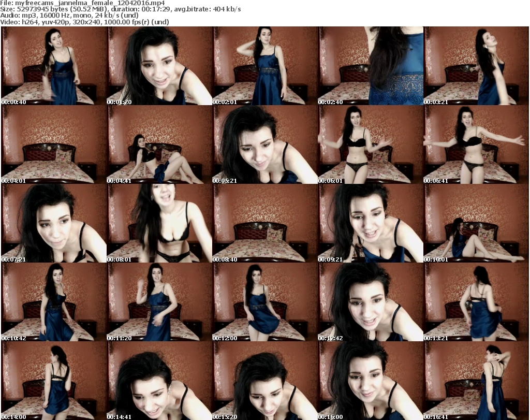This screenshot has width=530, height=420.
Task: Select the frame with timestamp 00:08:01
Action: point(159,223)
